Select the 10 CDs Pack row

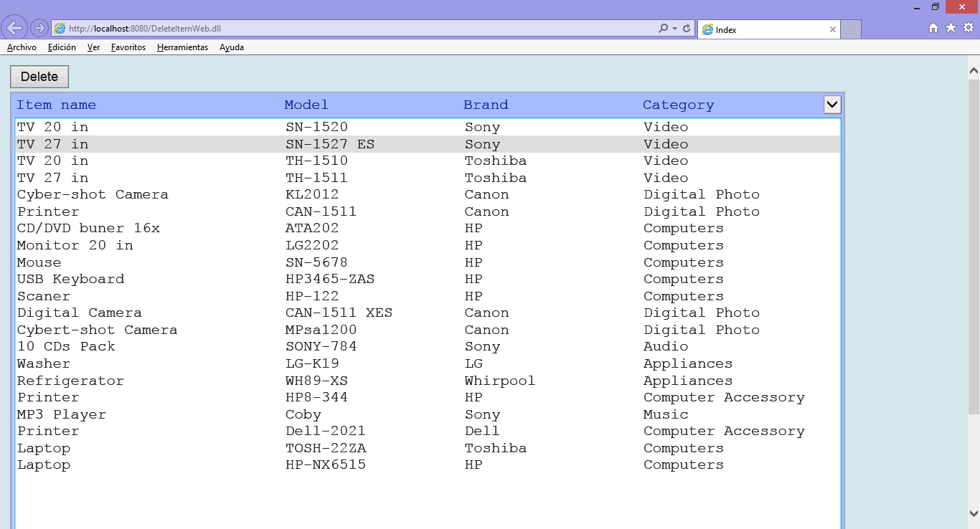[x=428, y=346]
